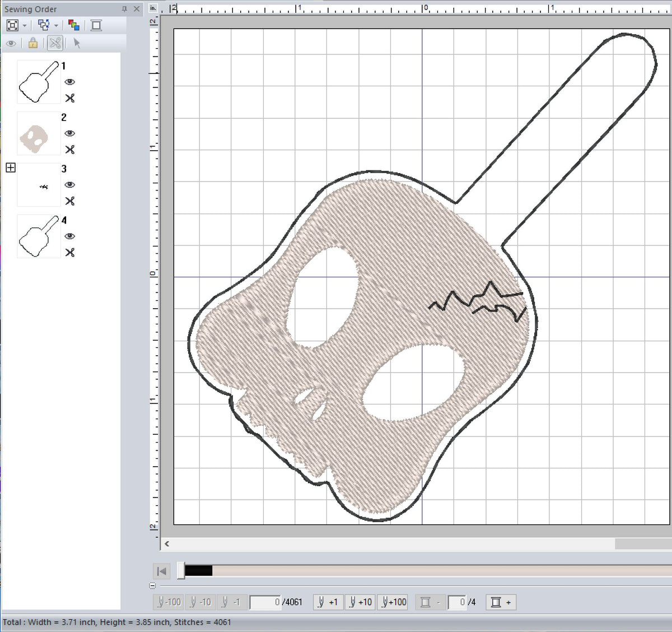Click the arrow pointer select icon
This screenshot has height=632, width=672.
click(x=77, y=43)
